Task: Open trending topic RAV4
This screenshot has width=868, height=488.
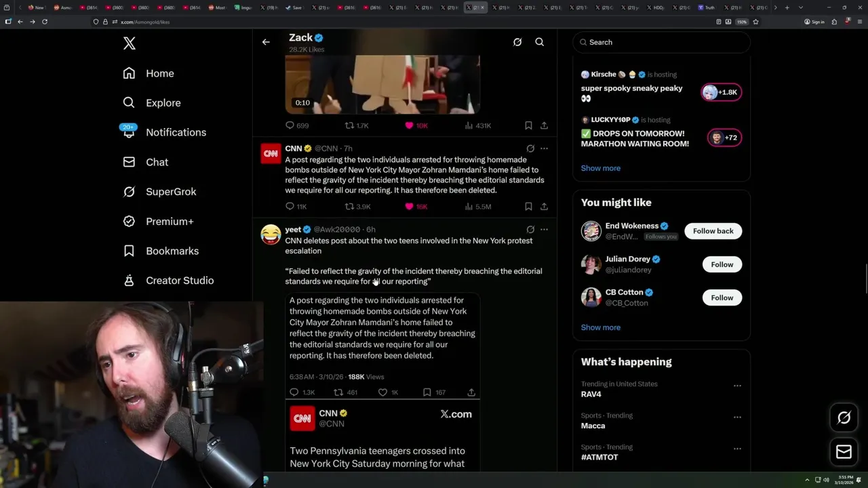Action: pos(591,394)
